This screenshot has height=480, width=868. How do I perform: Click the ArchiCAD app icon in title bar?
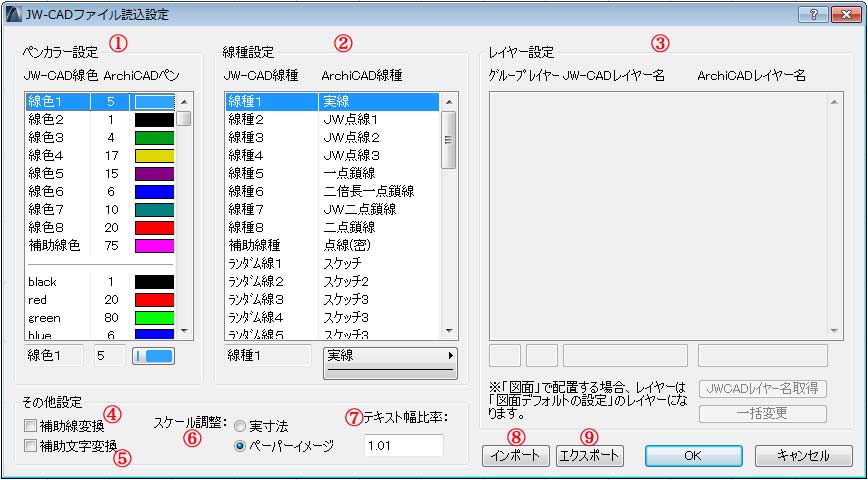click(x=14, y=15)
